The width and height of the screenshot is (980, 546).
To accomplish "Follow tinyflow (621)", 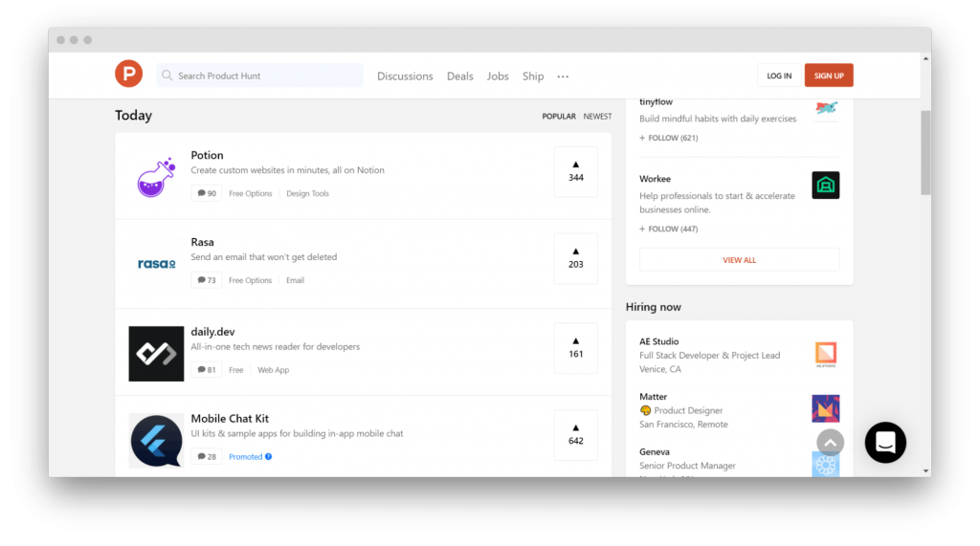I will point(669,138).
